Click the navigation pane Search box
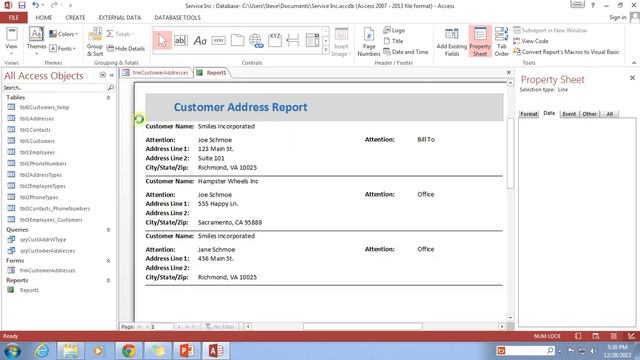640x360 pixels. coord(55,88)
